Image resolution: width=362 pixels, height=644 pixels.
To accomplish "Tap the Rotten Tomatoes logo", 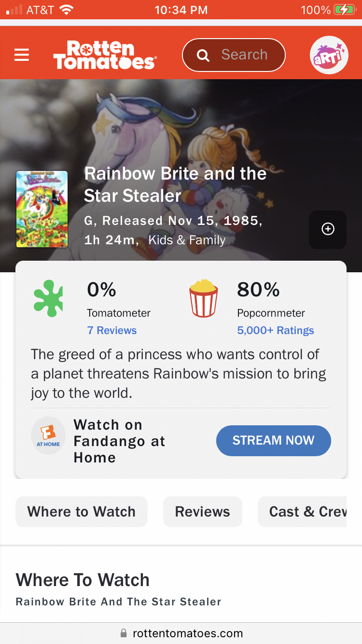I will (x=104, y=55).
